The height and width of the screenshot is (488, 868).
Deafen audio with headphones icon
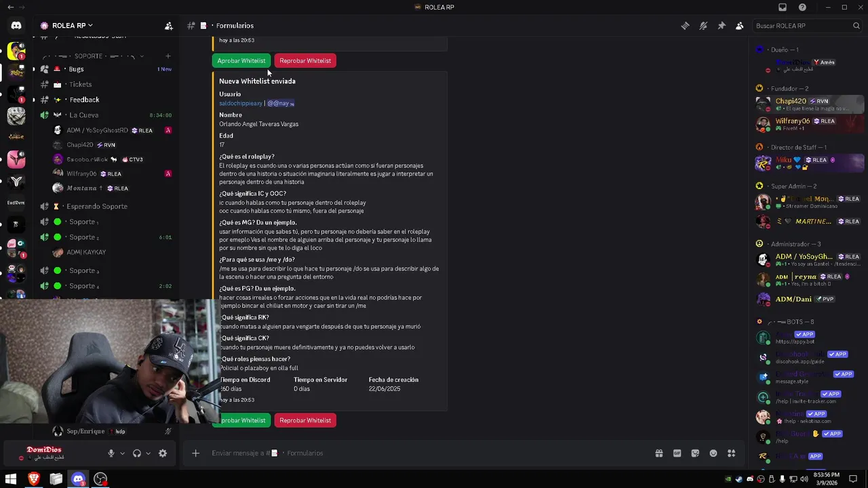pyautogui.click(x=137, y=453)
